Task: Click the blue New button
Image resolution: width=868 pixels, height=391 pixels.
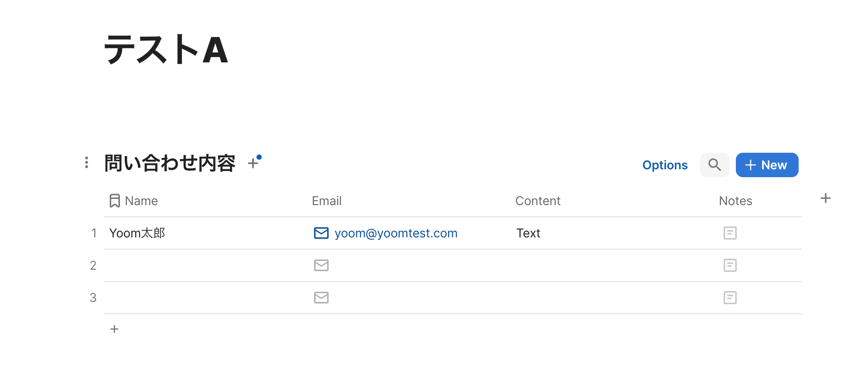Action: (x=767, y=165)
